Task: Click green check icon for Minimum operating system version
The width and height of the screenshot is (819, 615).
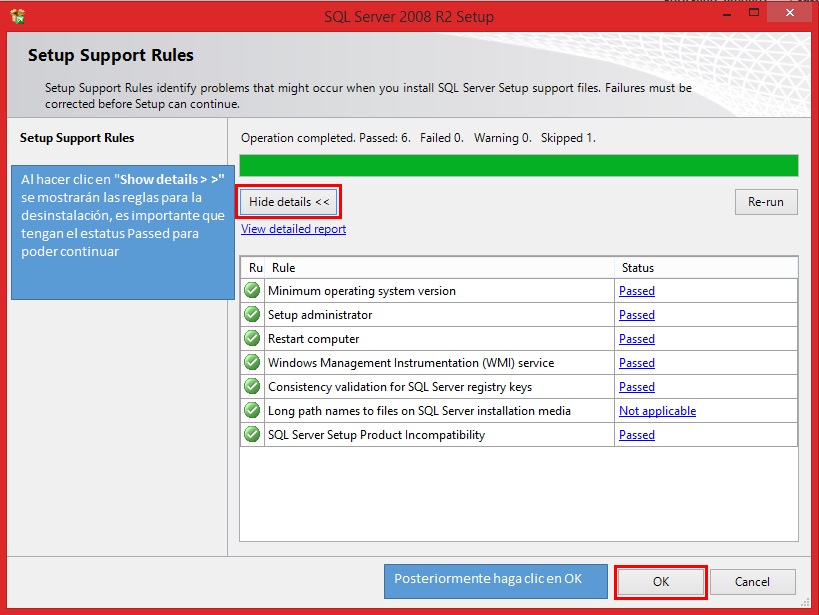Action: 252,290
